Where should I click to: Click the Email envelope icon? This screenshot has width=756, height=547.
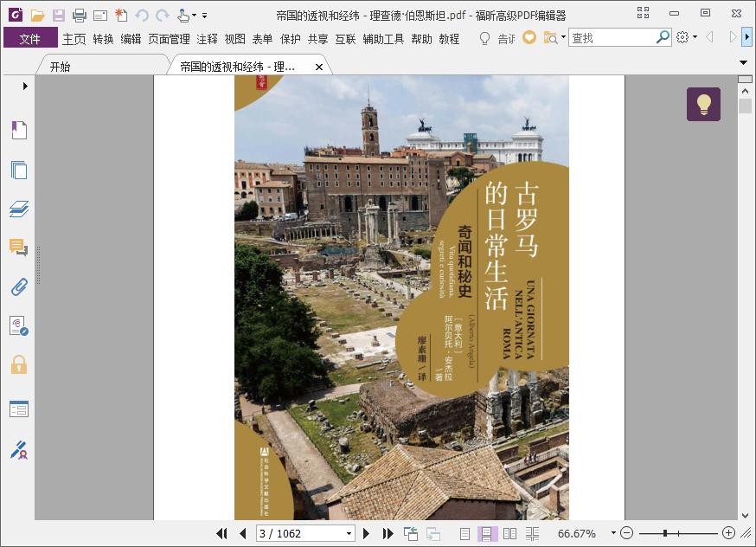(100, 16)
